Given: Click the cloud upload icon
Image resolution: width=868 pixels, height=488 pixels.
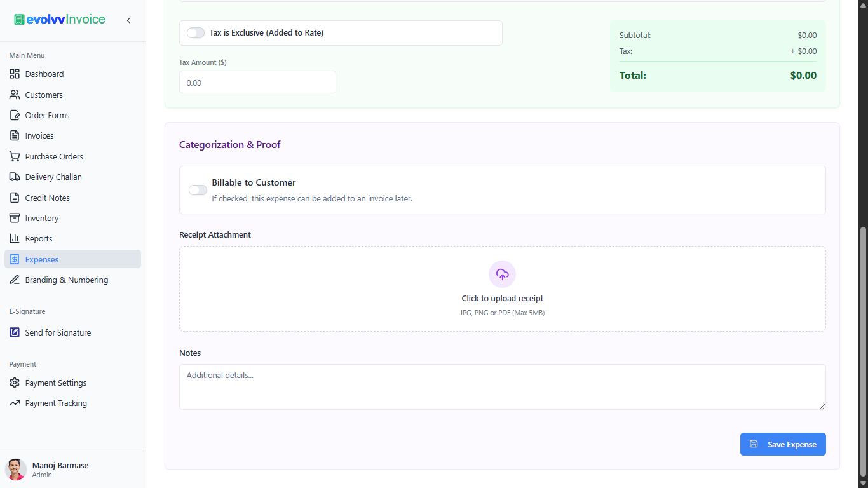Looking at the screenshot, I should pyautogui.click(x=503, y=274).
